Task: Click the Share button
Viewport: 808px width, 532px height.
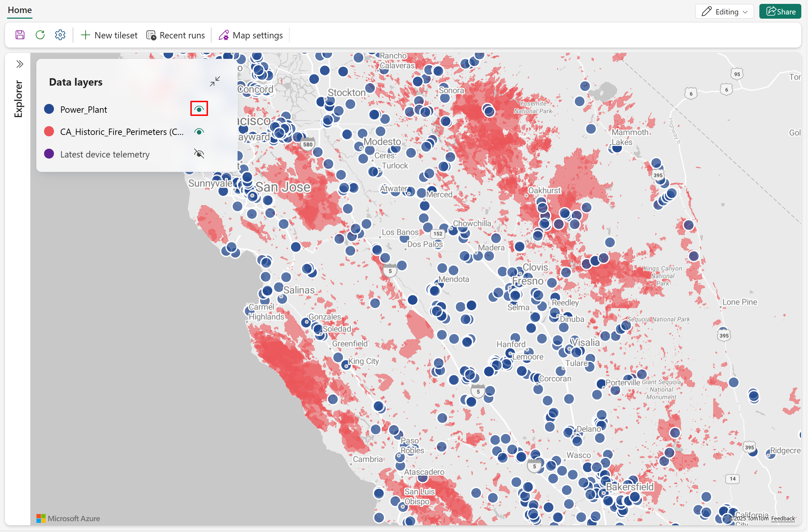Action: click(780, 12)
